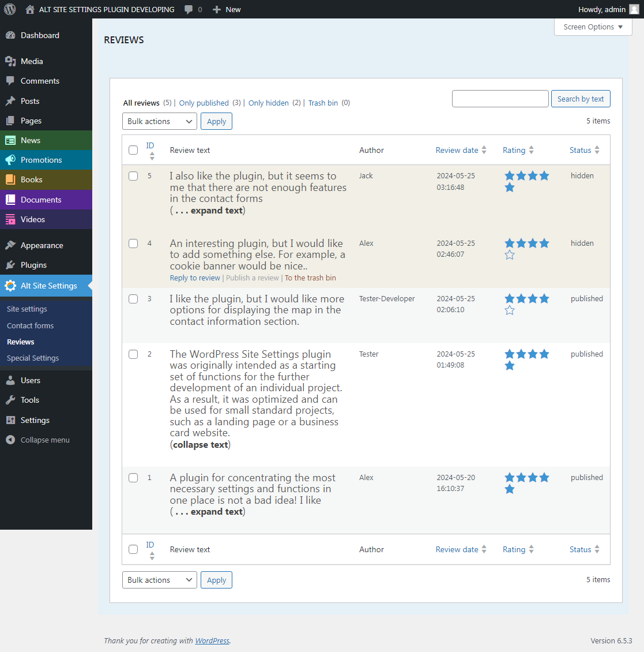Expand text of Jack's review

208,211
